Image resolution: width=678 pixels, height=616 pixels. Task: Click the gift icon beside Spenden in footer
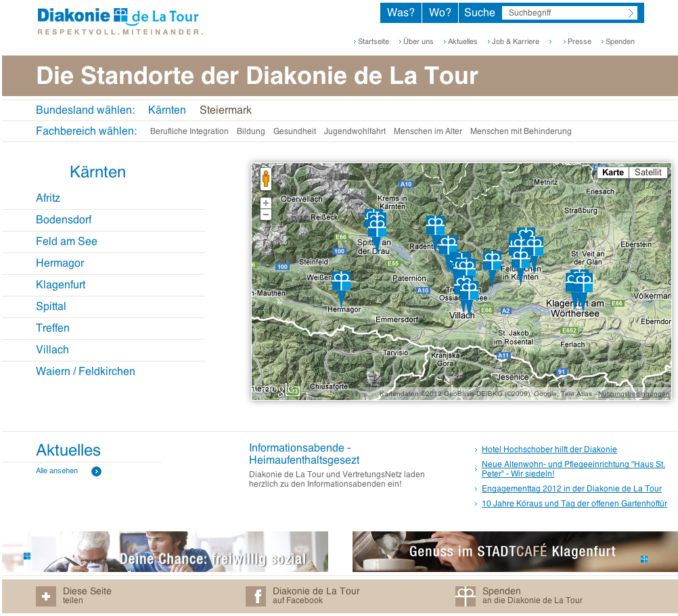coord(466,596)
